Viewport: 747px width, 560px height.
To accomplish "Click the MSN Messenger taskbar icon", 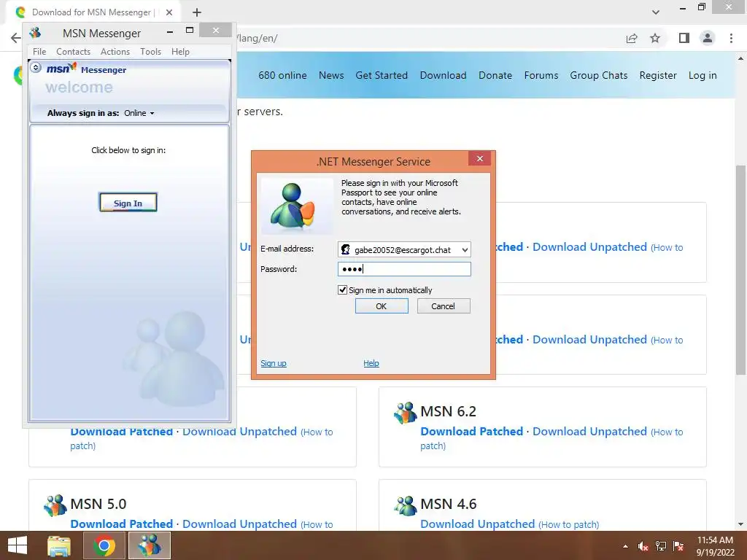I will [x=150, y=545].
